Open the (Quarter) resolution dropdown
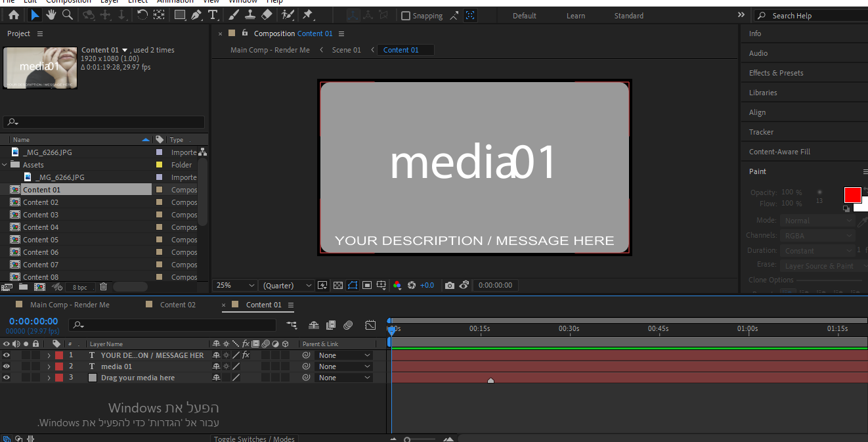The width and height of the screenshot is (868, 442). [288, 286]
